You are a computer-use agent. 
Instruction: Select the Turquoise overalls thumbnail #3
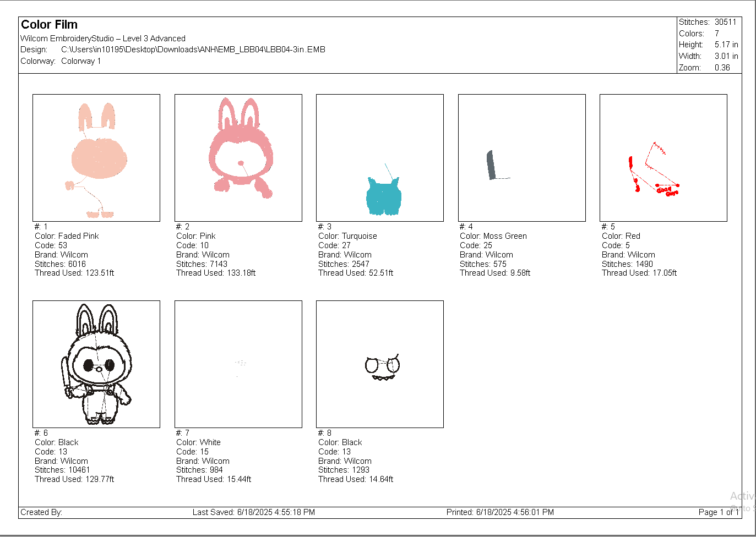pos(380,158)
